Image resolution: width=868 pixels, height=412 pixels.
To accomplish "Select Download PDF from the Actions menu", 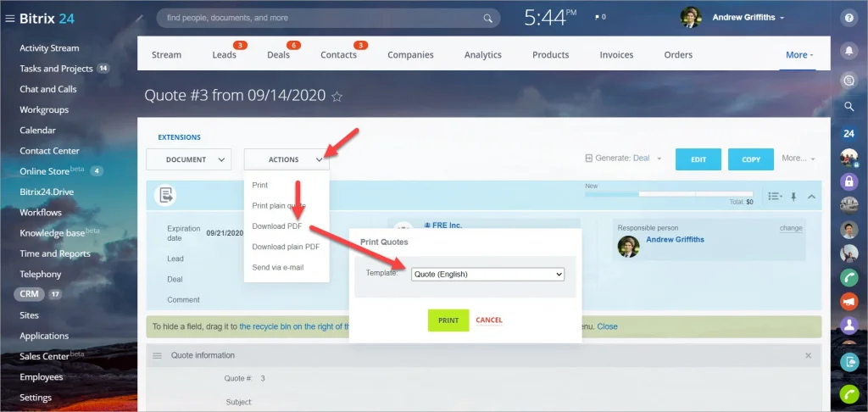I will (277, 226).
